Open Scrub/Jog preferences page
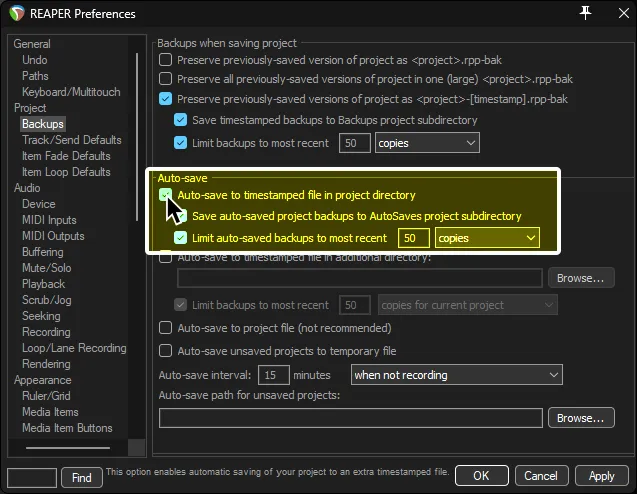The width and height of the screenshot is (637, 494). click(x=47, y=300)
